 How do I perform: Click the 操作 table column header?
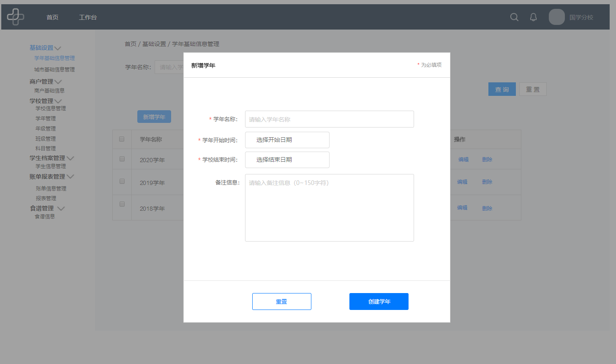(460, 139)
